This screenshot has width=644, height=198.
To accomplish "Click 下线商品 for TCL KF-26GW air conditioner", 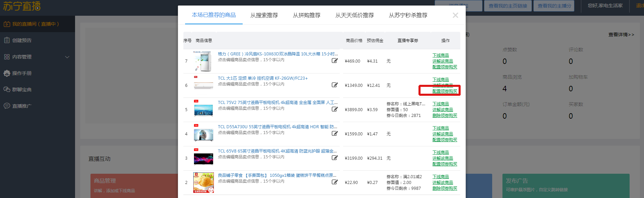I will [441, 80].
